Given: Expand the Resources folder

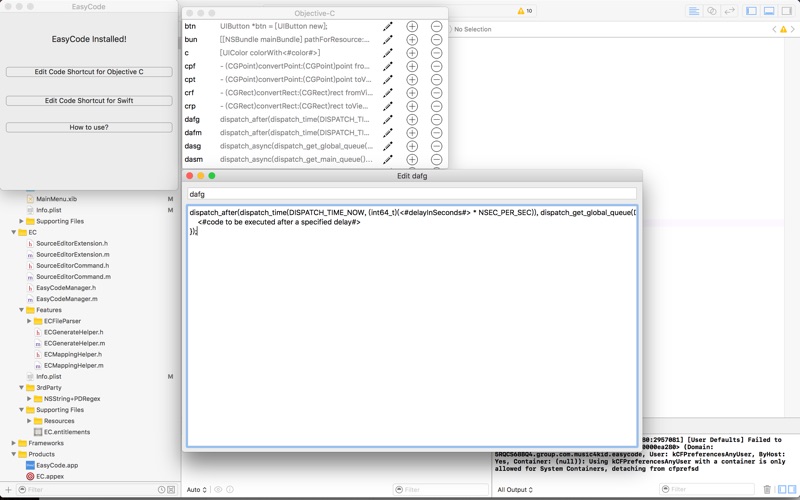Looking at the screenshot, I should [29, 421].
